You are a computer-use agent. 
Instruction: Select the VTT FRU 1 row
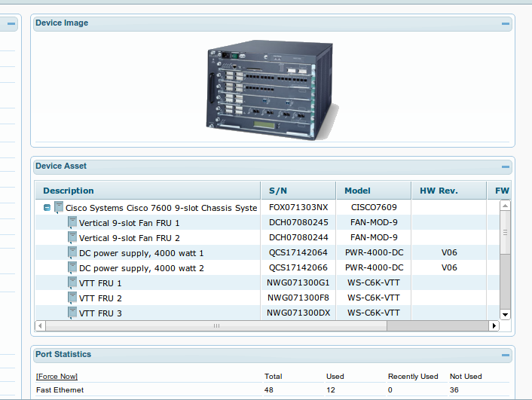tap(268, 282)
